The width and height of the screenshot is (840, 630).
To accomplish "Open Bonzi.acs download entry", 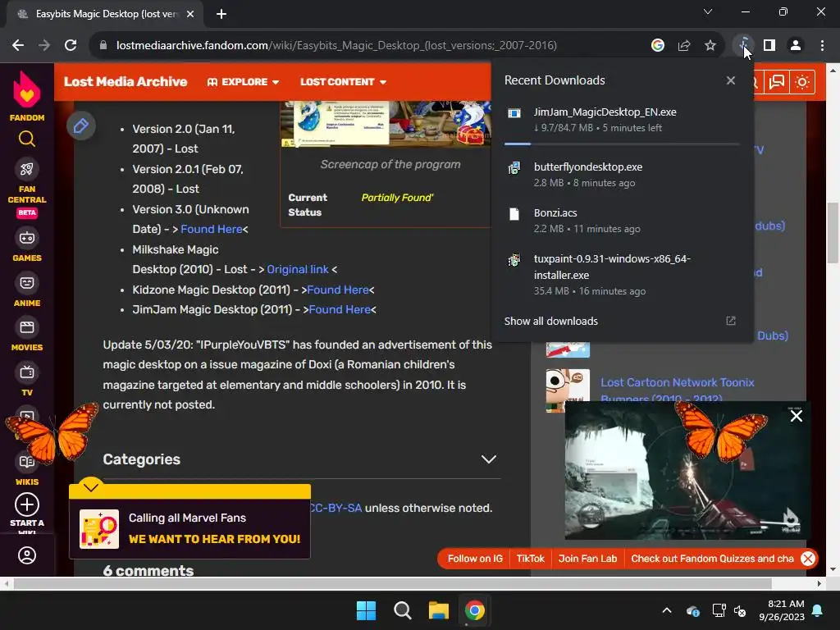I will coord(622,221).
